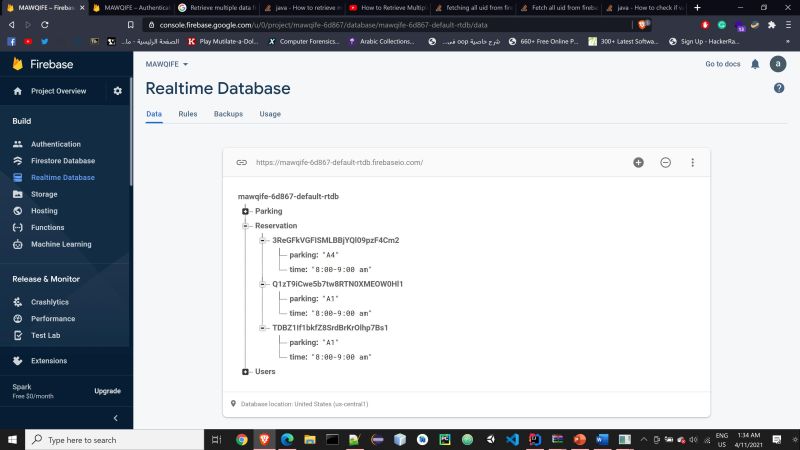Image resolution: width=800 pixels, height=450 pixels.
Task: Open Firestore Database in sidebar
Action: click(63, 161)
